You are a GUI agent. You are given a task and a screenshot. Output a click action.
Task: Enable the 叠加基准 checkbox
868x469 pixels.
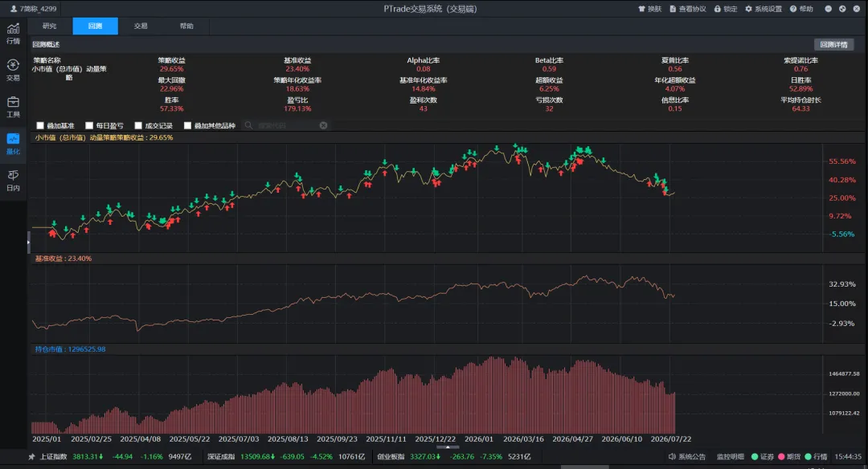[x=40, y=125]
